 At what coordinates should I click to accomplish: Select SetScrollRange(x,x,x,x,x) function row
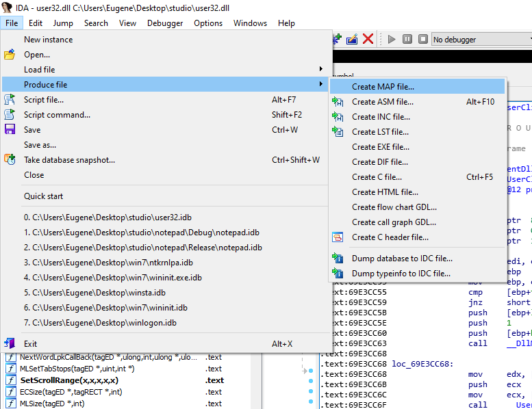127,380
